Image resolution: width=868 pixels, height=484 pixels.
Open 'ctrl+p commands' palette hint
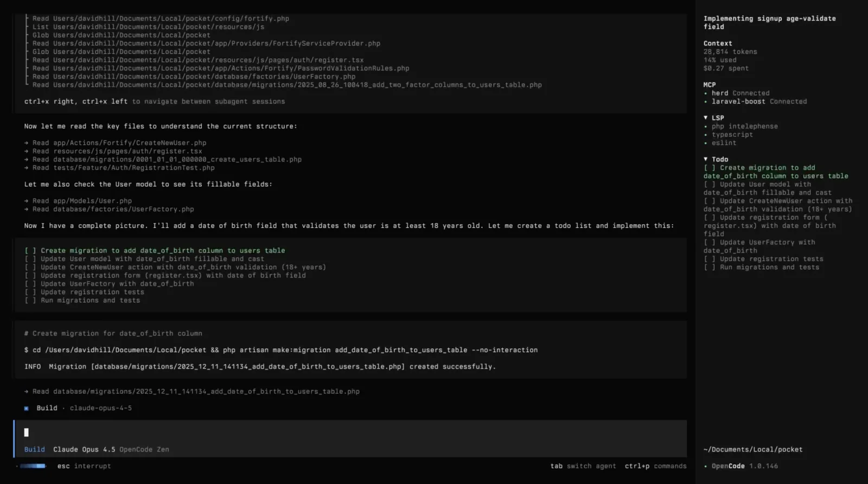pos(655,466)
